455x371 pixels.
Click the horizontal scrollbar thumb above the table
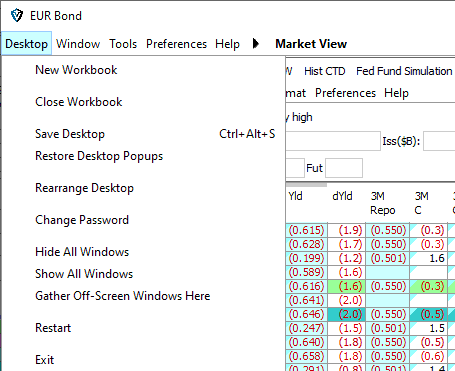pyautogui.click(x=306, y=184)
